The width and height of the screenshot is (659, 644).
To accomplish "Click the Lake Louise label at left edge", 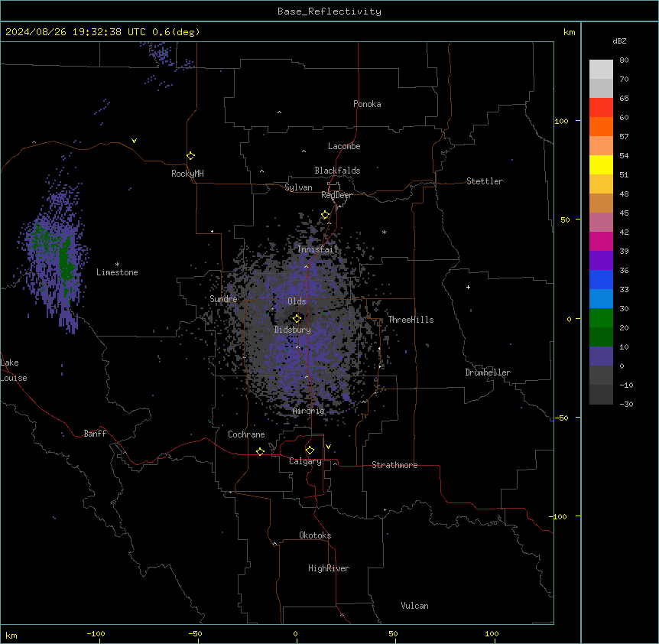I will tap(12, 370).
